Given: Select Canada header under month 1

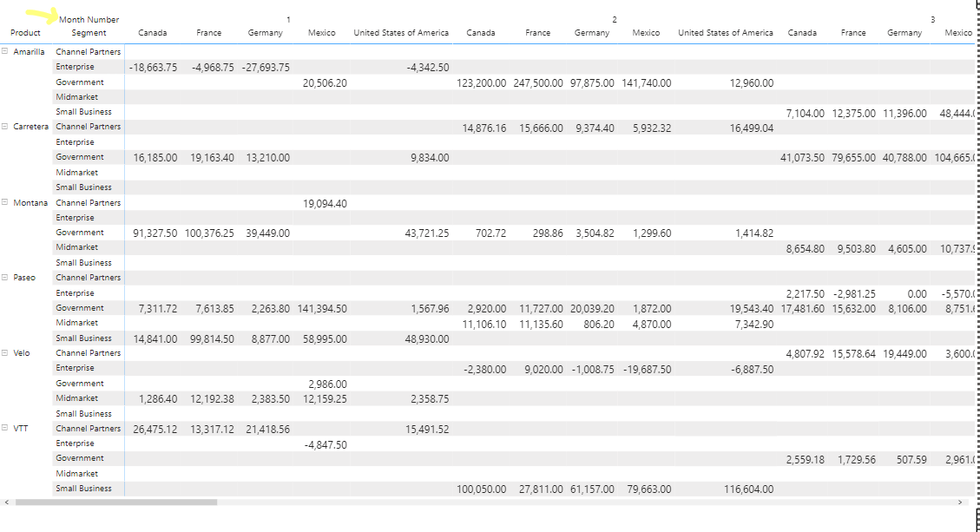Looking at the screenshot, I should [153, 32].
